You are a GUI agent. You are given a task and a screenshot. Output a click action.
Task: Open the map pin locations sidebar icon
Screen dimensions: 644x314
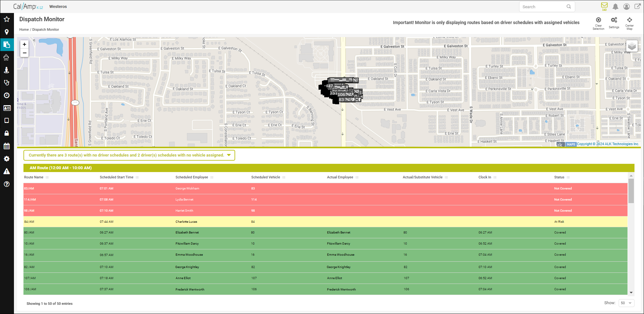7,32
